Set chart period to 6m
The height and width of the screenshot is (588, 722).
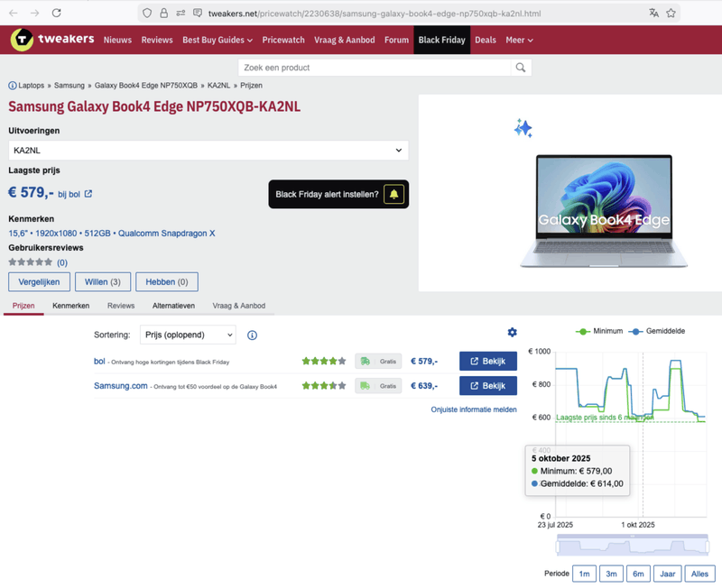[x=638, y=574]
